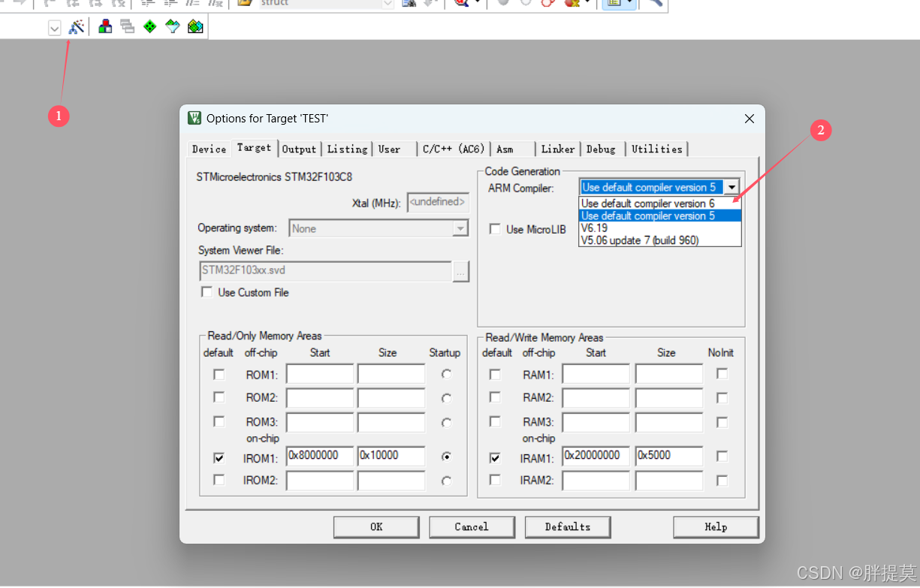Viewport: 920px width, 588px height.
Task: Switch to the Device tab
Action: click(209, 149)
